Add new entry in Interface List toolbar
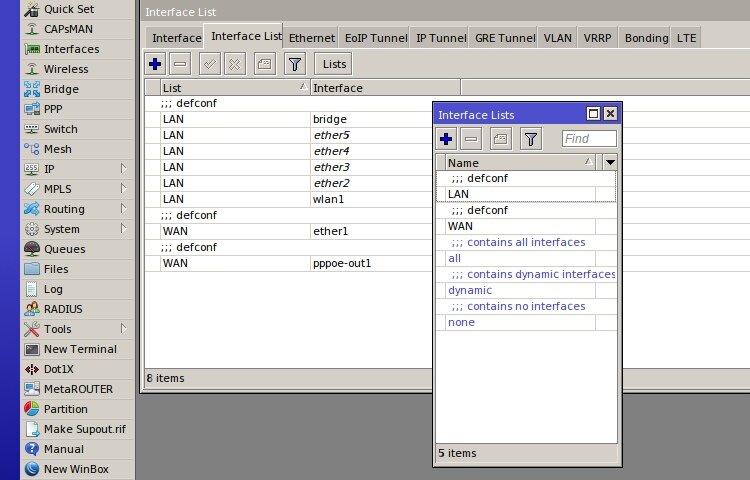Screen dimensions: 750x480 point(155,64)
